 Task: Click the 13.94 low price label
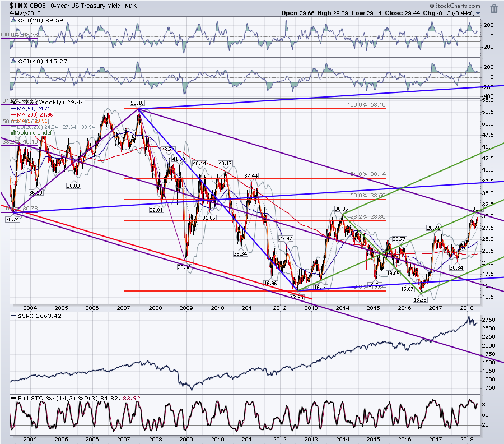tap(297, 297)
